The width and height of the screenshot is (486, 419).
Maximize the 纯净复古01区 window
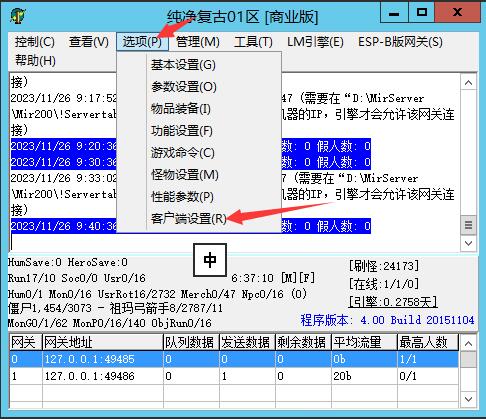coord(422,13)
